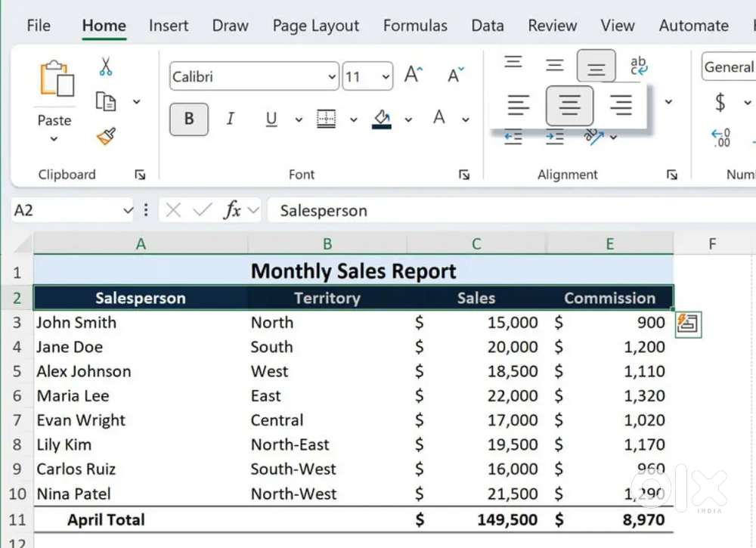Apply the Accounting dollar number format

[720, 102]
